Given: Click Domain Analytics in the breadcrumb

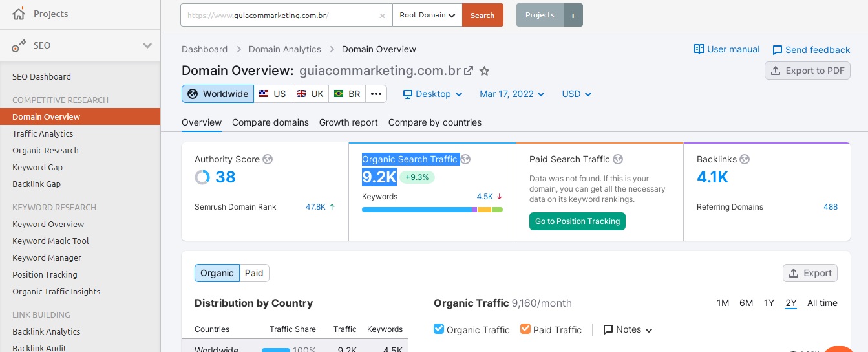Looking at the screenshot, I should (x=285, y=49).
